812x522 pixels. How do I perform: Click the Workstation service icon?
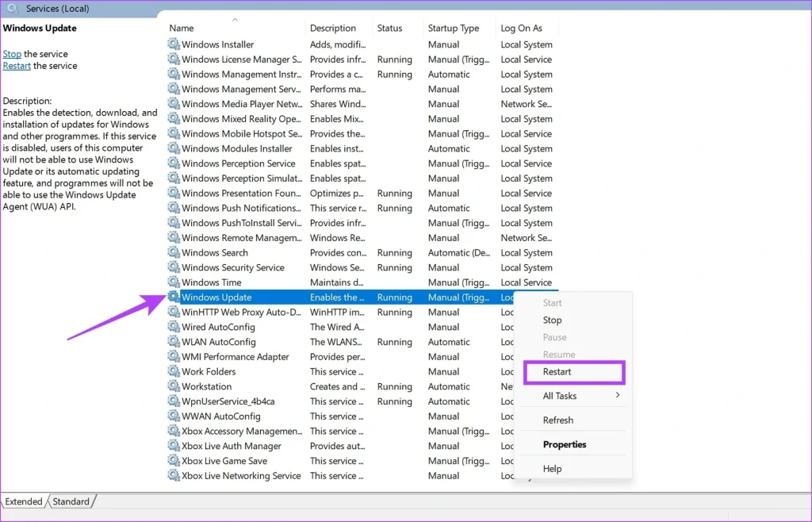tap(174, 386)
